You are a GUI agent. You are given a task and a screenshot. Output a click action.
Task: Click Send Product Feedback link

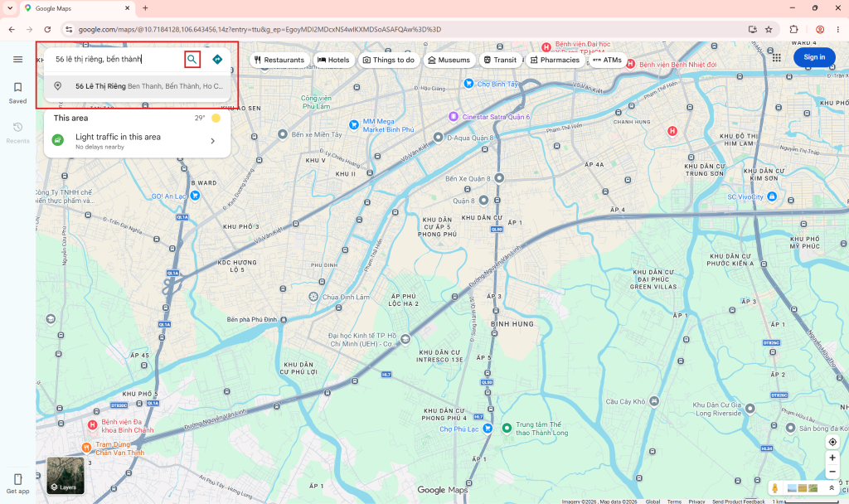tap(739, 502)
